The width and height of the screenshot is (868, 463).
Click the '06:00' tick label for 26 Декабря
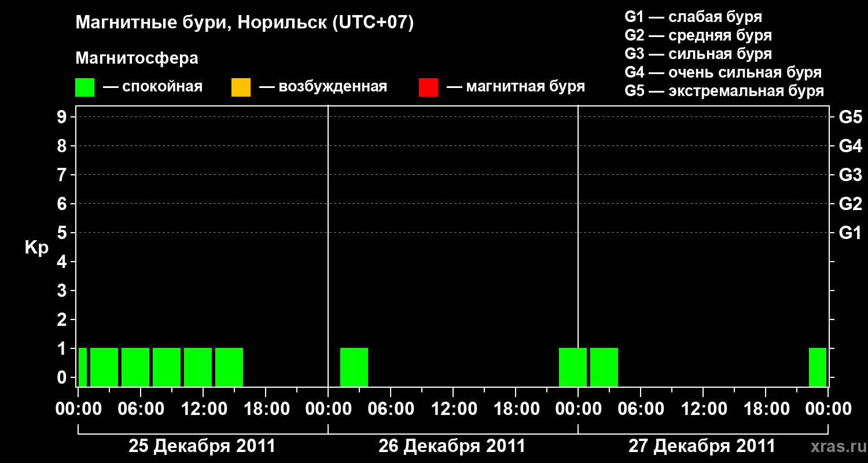point(391,409)
